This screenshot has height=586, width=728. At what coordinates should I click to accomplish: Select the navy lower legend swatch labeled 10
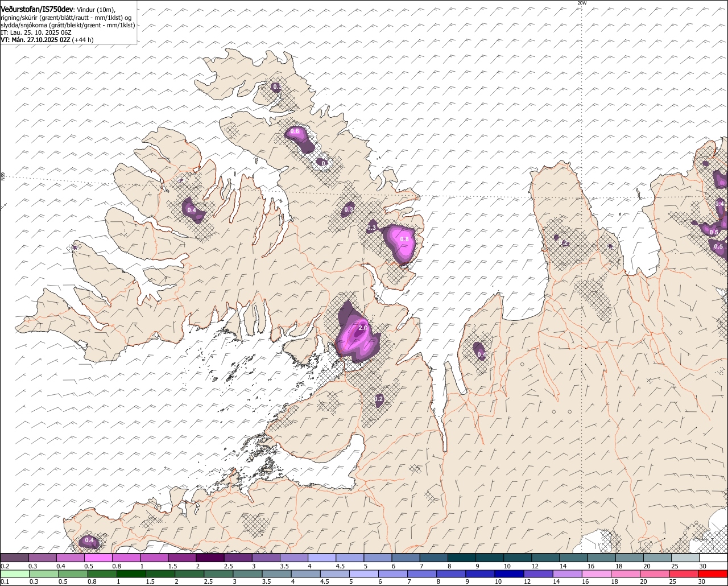point(510,573)
